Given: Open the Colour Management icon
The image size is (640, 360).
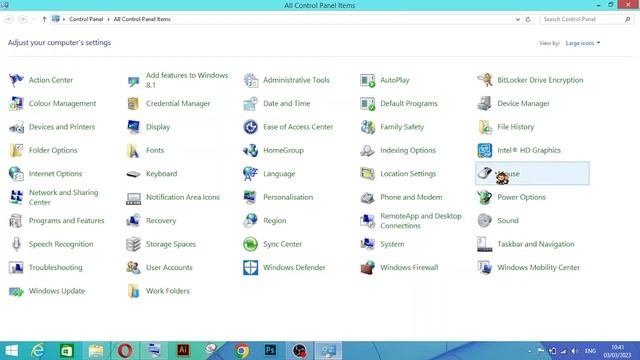Looking at the screenshot, I should coord(16,104).
